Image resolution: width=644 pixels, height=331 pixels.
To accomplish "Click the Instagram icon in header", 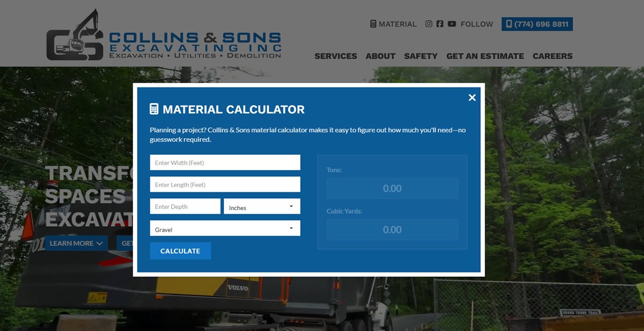I will 429,24.
